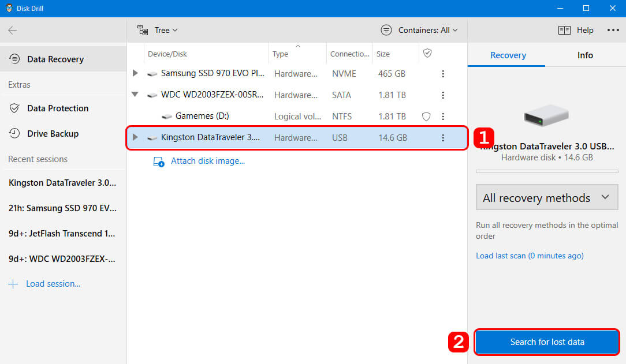The width and height of the screenshot is (626, 364).
Task: Click the back arrow icon
Action: 12,31
